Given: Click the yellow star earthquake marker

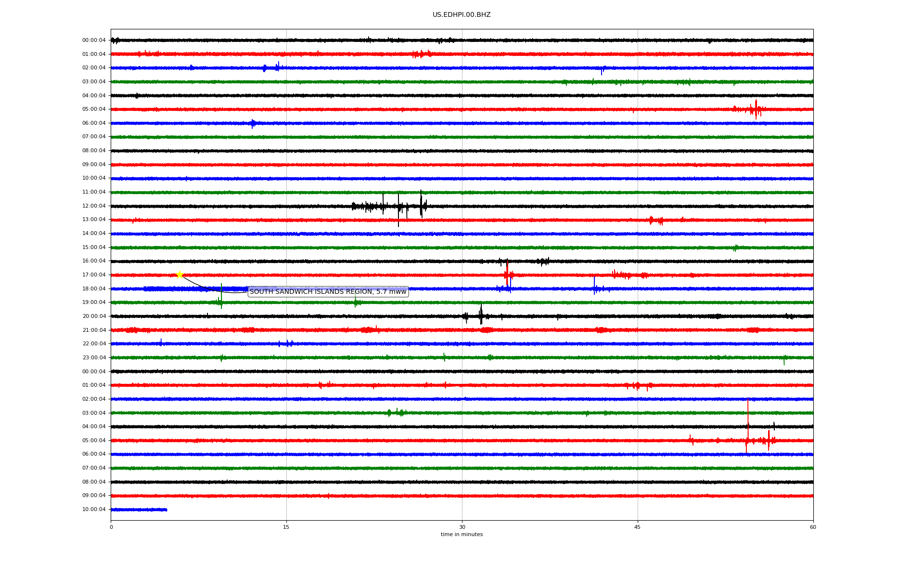Looking at the screenshot, I should click(180, 275).
